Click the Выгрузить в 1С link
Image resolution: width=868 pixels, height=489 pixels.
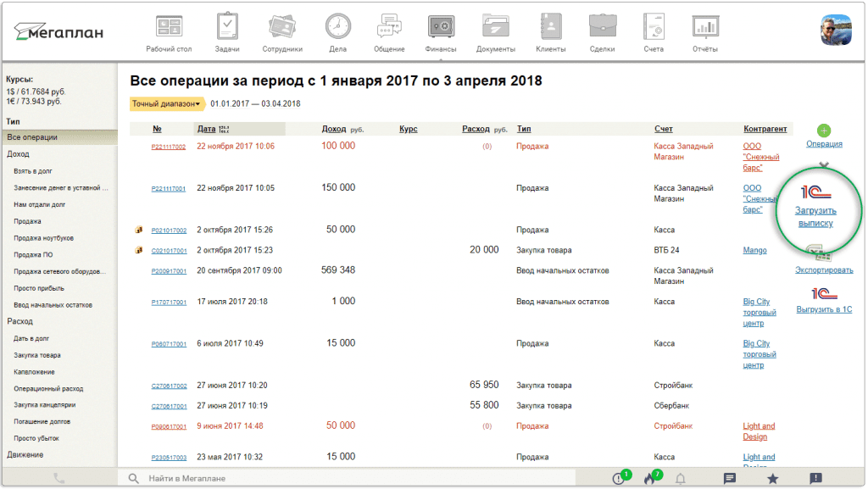pos(824,310)
